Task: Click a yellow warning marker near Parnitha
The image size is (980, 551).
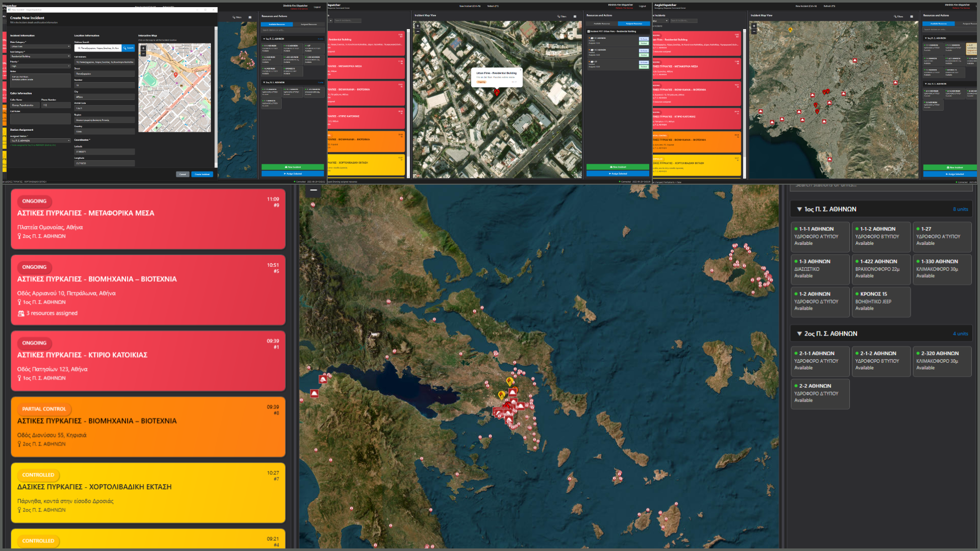Action: [x=509, y=382]
